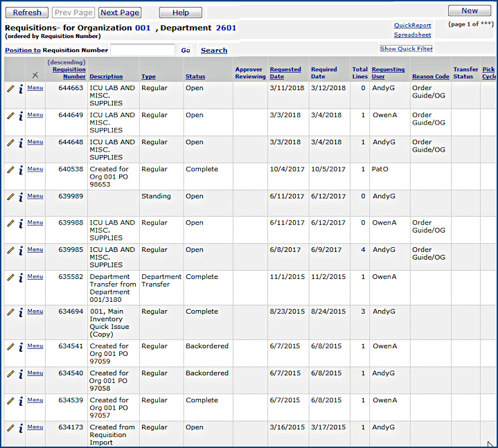View info for requisition 634694

click(x=21, y=312)
